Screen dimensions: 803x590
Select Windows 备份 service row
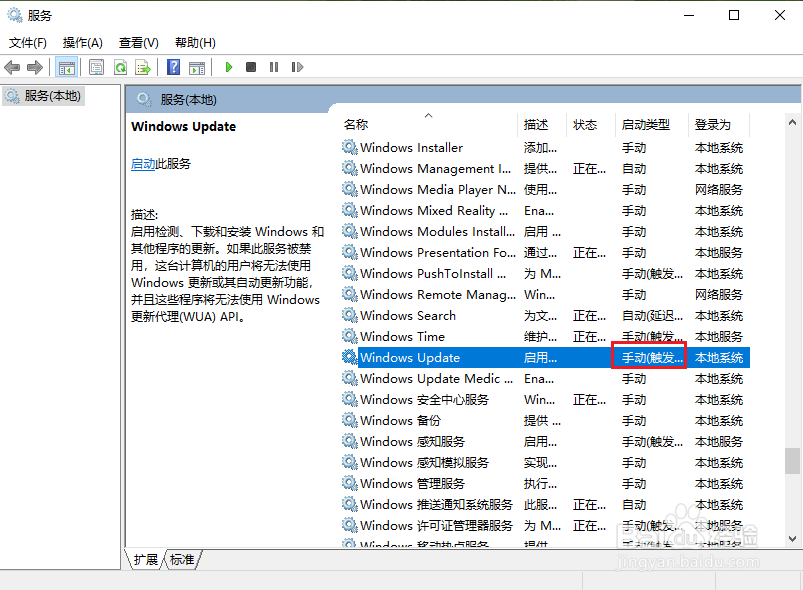[x=545, y=420]
